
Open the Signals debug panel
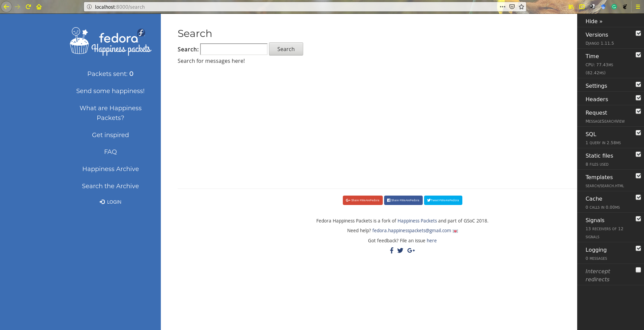coord(595,220)
